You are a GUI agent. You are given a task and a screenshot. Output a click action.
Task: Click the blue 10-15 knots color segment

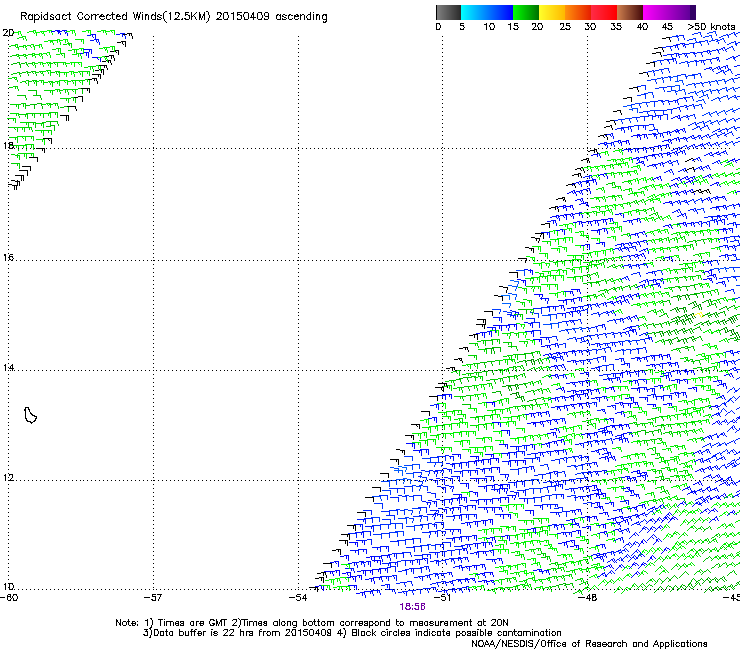500,12
